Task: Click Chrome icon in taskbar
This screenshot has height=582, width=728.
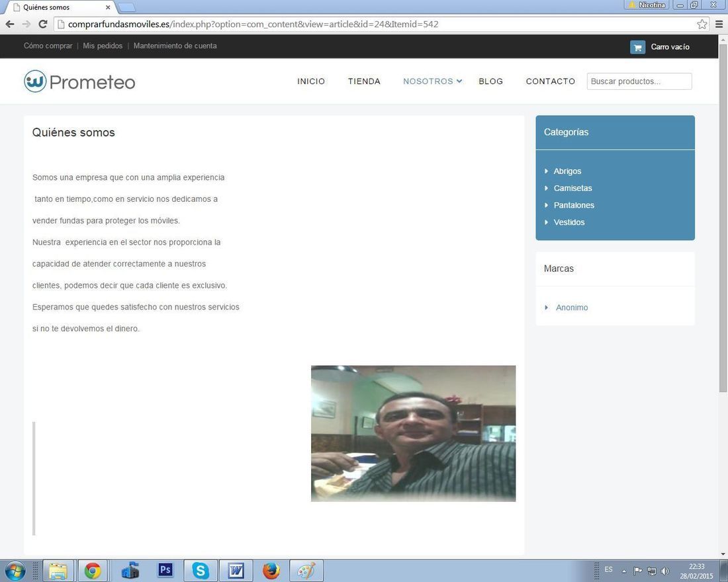Action: [x=93, y=571]
